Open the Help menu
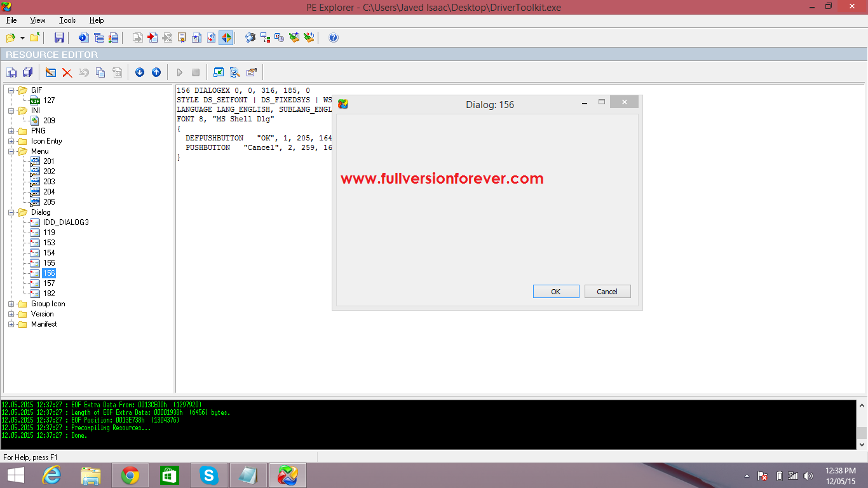Screen dimensions: 868x488 97,20
